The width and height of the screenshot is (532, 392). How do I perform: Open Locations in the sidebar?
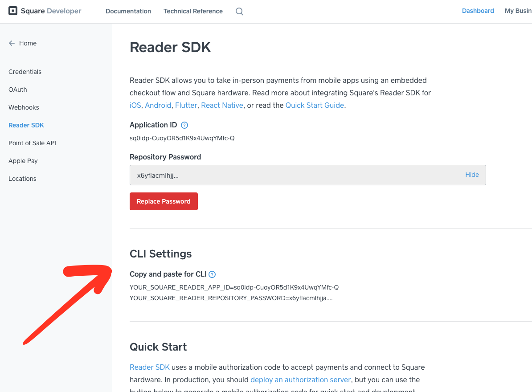[x=22, y=179]
